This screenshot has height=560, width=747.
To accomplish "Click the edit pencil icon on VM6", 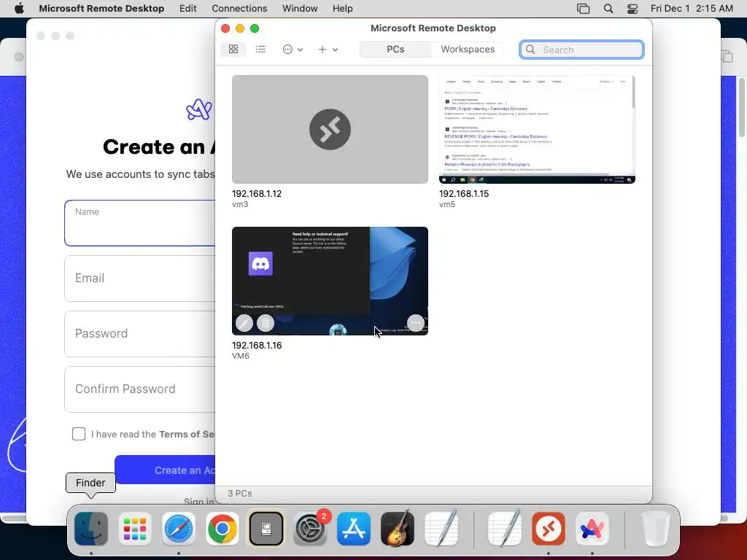I will 244,323.
